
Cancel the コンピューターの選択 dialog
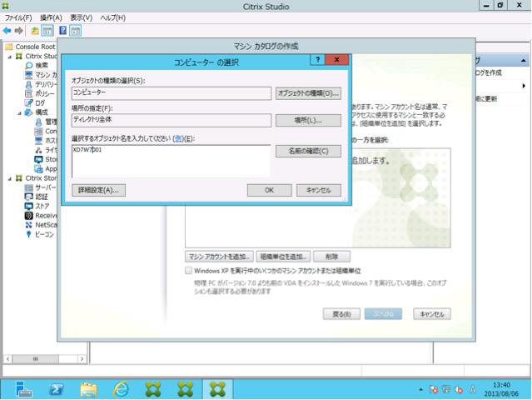click(319, 190)
